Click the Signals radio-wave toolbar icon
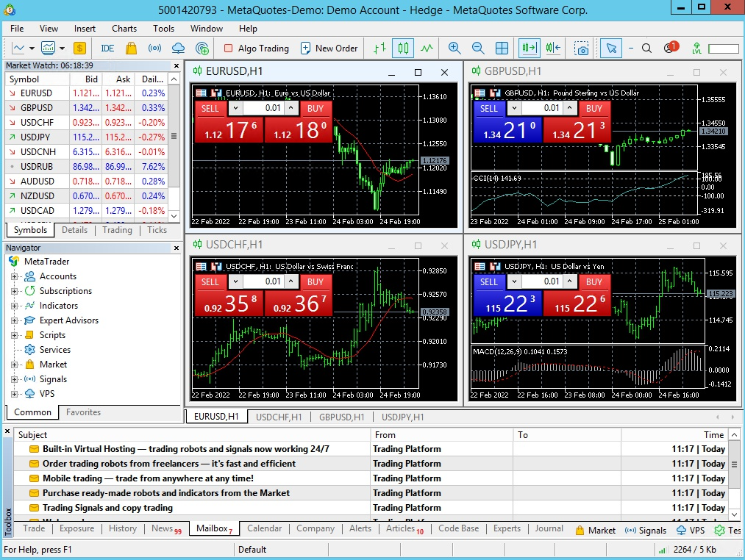Image resolution: width=745 pixels, height=560 pixels. [154, 48]
